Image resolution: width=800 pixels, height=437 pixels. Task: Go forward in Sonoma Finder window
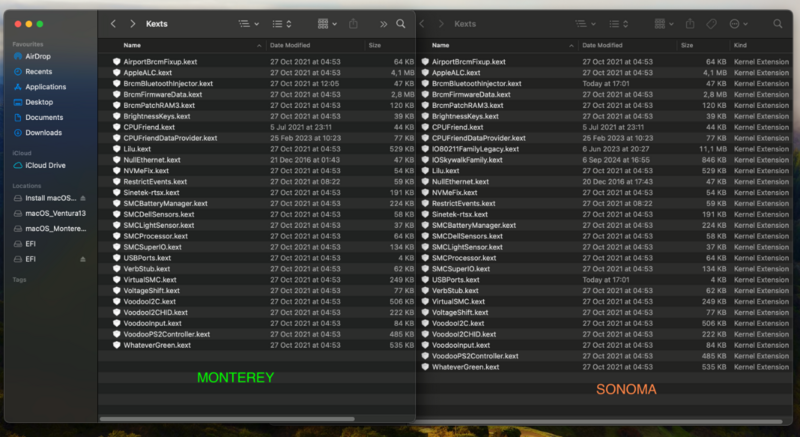[x=441, y=24]
